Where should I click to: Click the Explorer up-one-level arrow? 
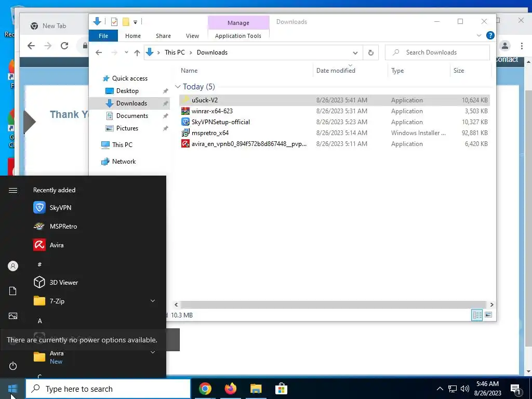coord(137,52)
